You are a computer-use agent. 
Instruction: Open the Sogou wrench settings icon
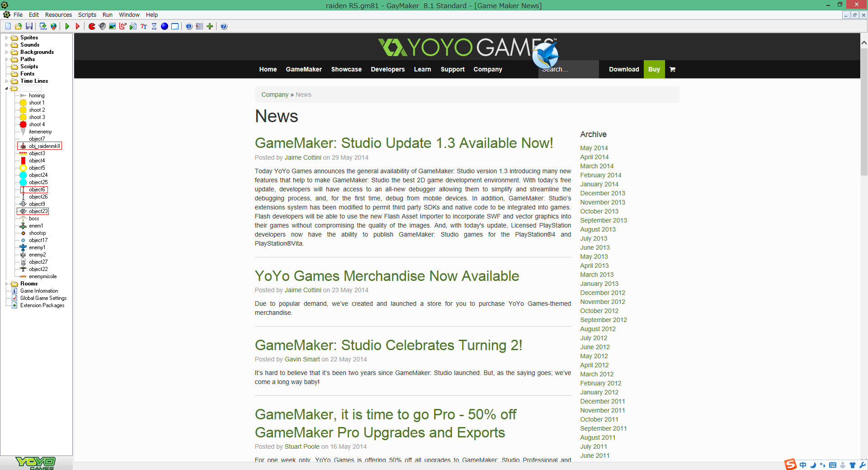[x=863, y=465]
